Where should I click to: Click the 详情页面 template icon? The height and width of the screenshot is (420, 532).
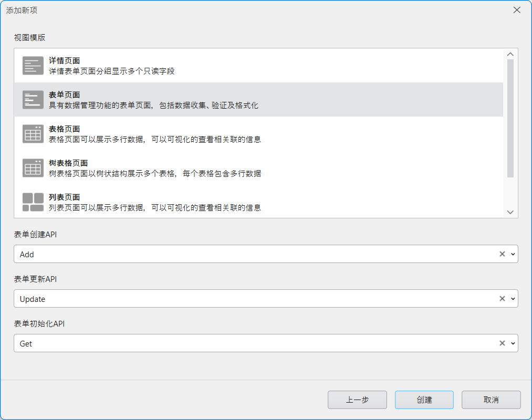click(33, 66)
